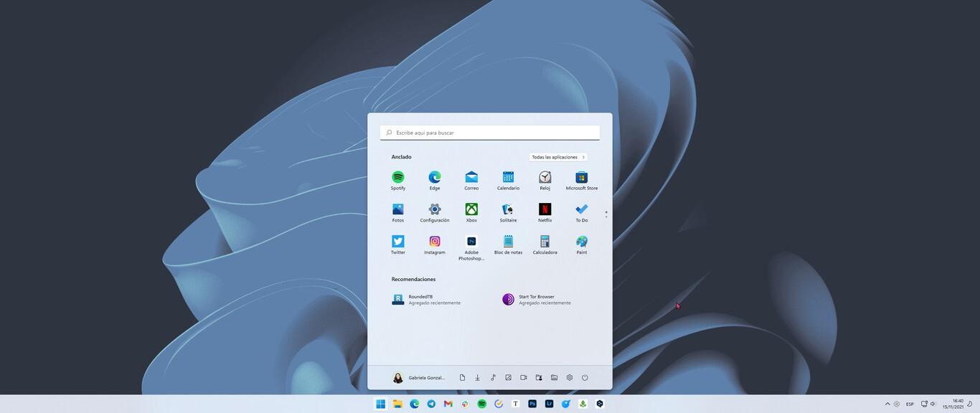Launch Netflix from pinned apps
Screen dimensions: 980x413
pos(545,212)
